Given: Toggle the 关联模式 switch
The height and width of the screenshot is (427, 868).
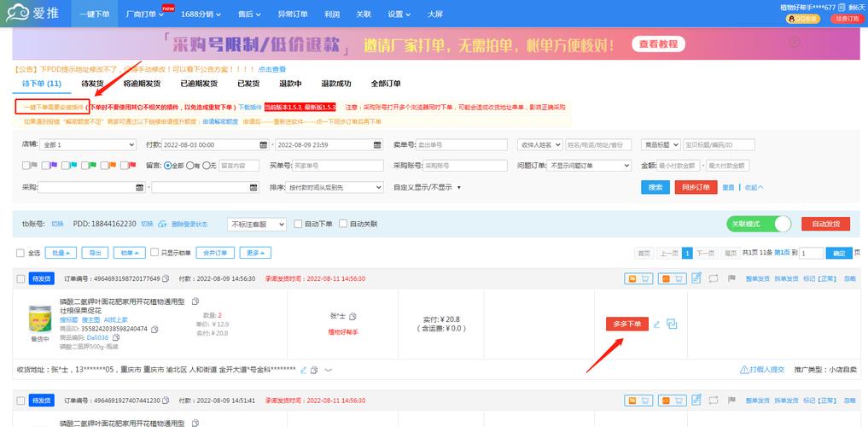Looking at the screenshot, I should click(x=759, y=224).
